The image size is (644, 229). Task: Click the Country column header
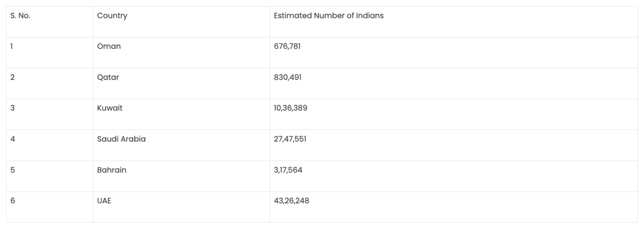pos(112,16)
